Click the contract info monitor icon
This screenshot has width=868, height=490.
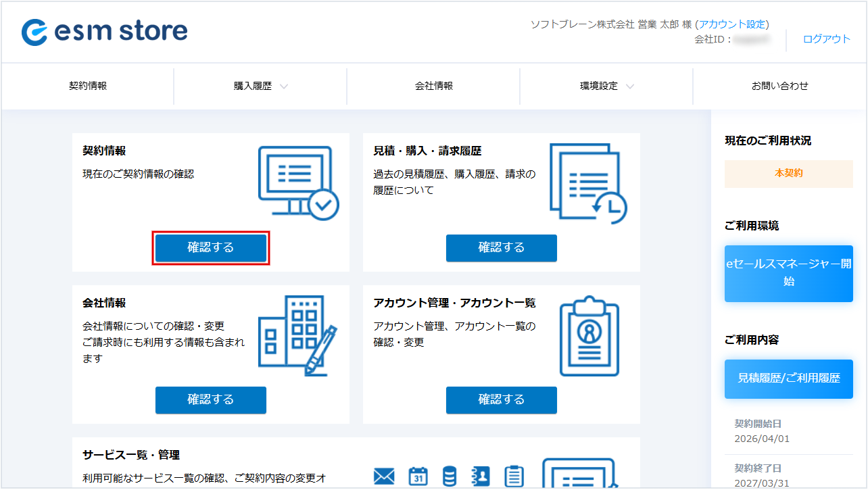298,183
